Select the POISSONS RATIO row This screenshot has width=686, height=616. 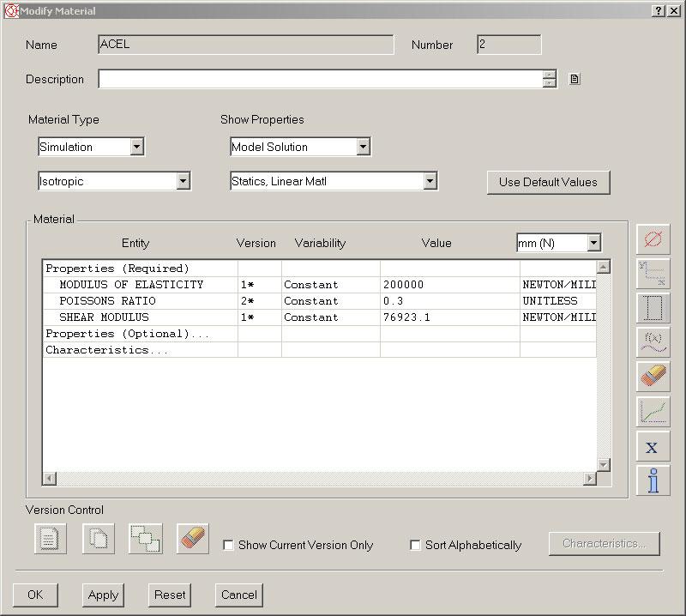click(319, 301)
